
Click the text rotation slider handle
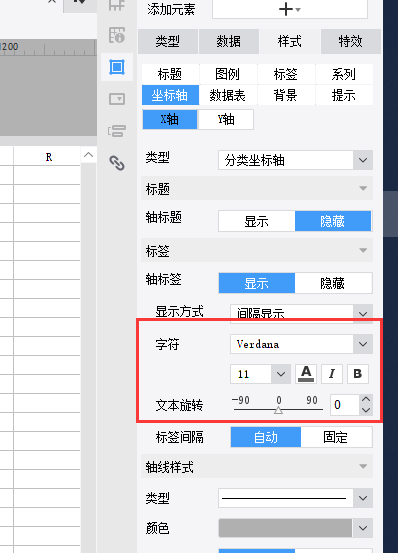pos(278,410)
